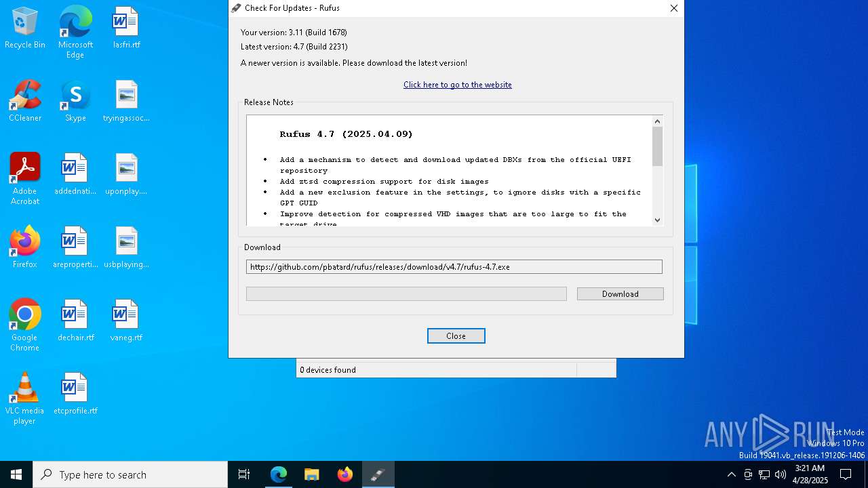868x488 pixels.
Task: Open Windows Start menu
Action: tap(16, 474)
